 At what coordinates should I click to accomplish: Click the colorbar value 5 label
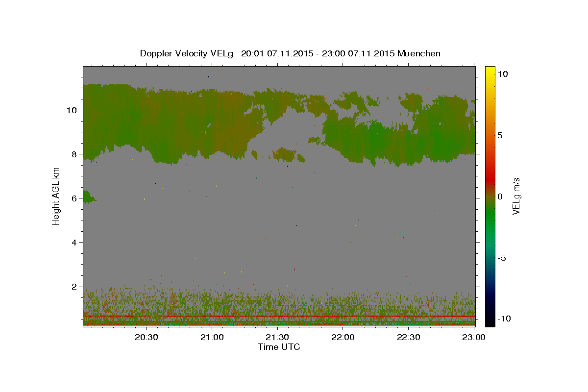tap(500, 135)
